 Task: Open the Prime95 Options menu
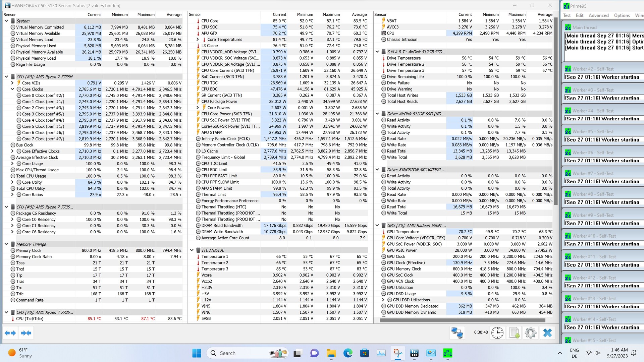pos(622,15)
